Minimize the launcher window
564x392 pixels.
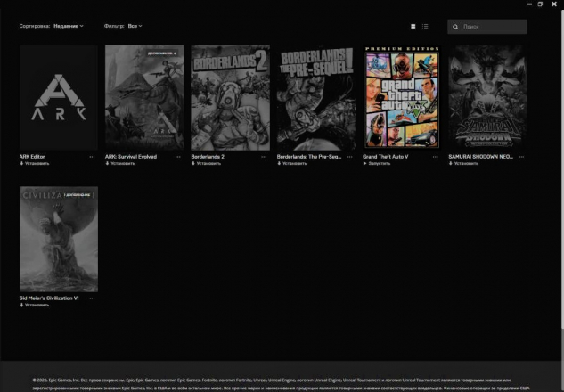tap(529, 4)
